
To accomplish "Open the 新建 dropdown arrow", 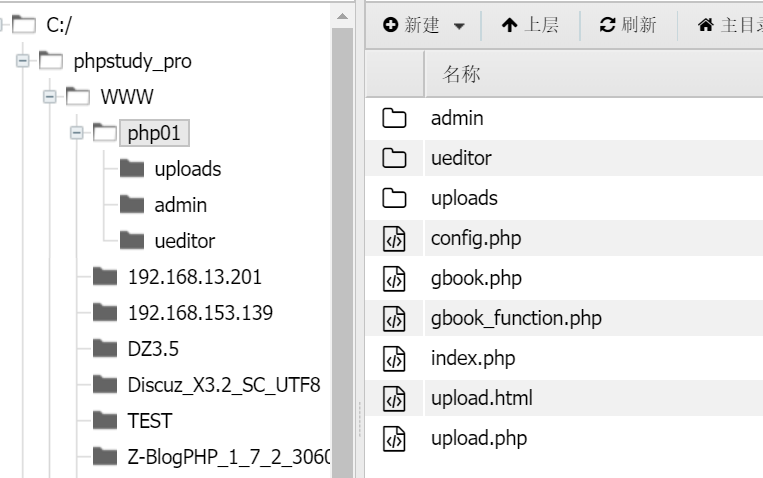I will point(459,26).
